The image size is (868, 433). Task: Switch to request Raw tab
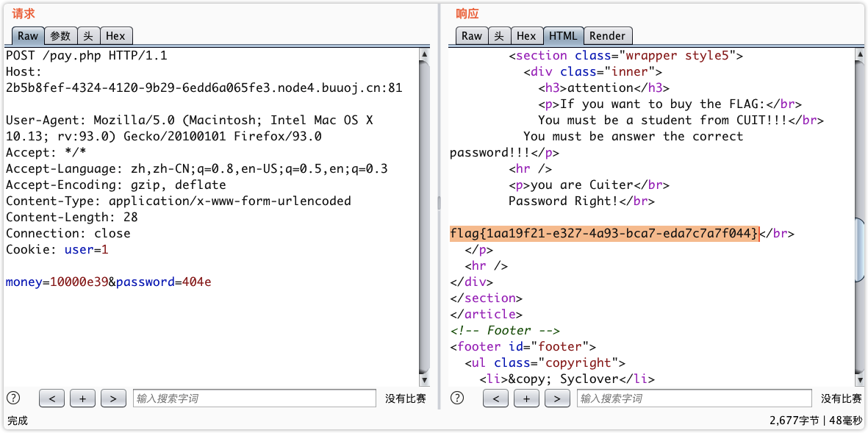28,35
